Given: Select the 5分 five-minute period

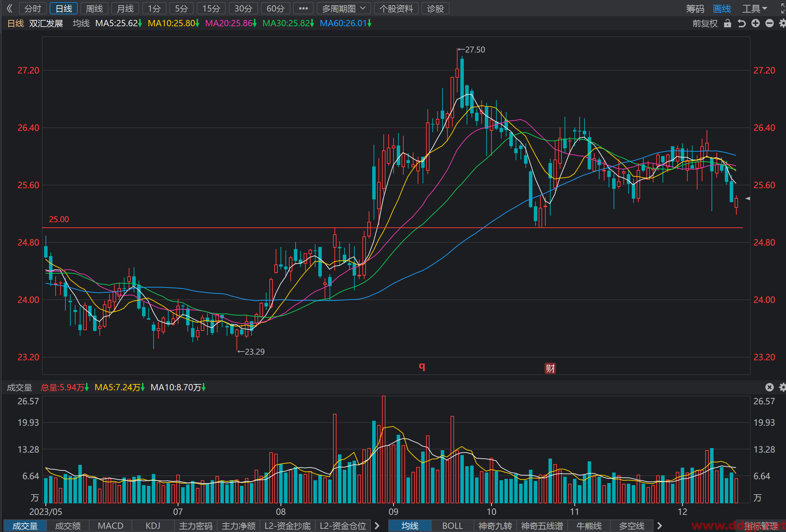Looking at the screenshot, I should tap(182, 8).
